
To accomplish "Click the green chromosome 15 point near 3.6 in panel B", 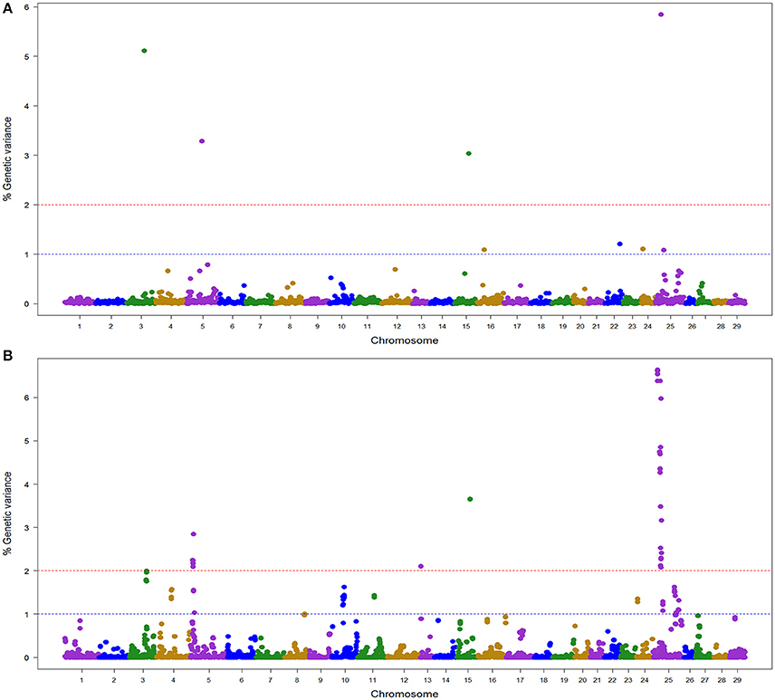I will click(470, 499).
